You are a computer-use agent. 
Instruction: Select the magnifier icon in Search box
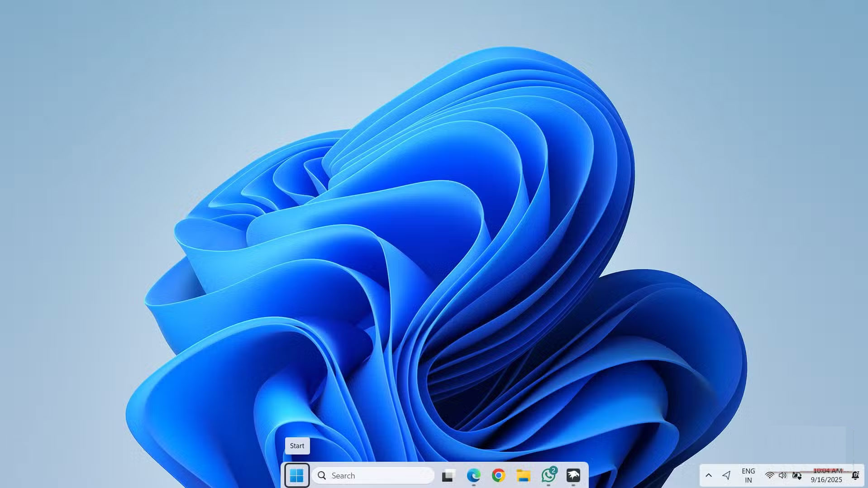(321, 475)
